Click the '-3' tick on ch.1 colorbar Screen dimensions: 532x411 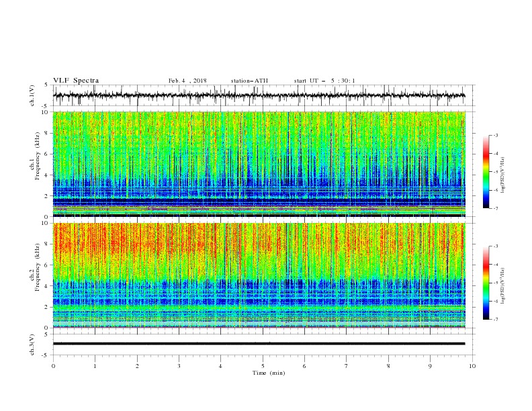tap(495, 135)
